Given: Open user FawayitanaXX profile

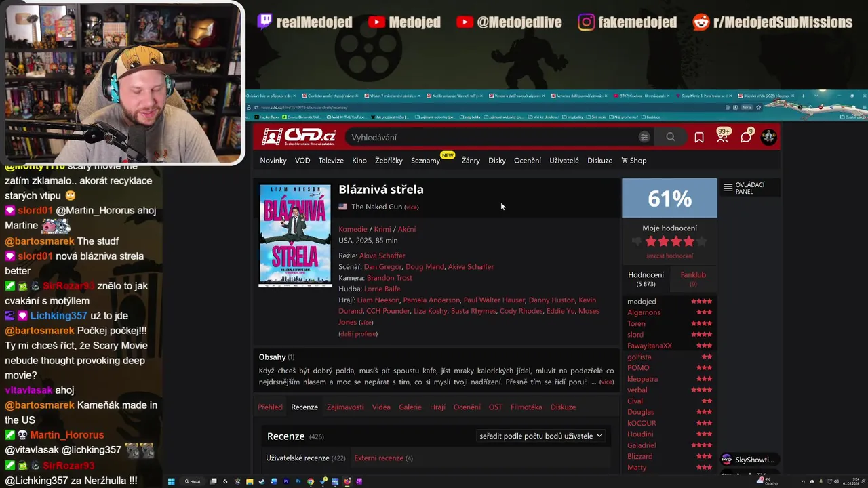Looking at the screenshot, I should (x=650, y=346).
